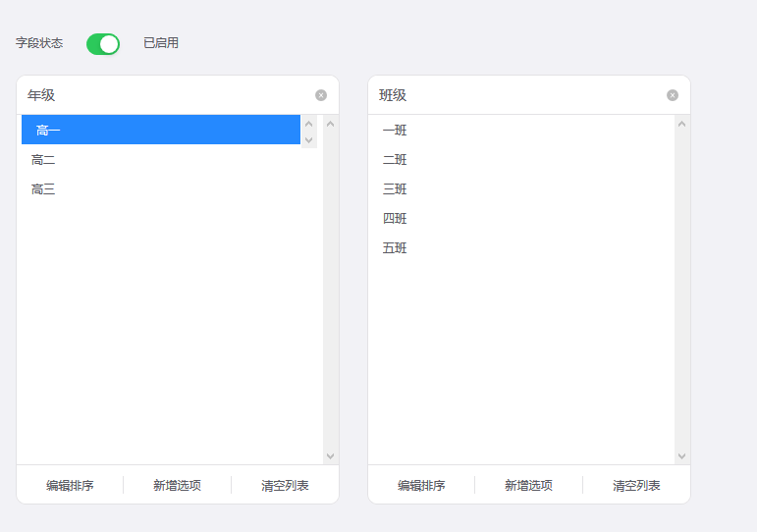Choose 三班 in the 班级 list

click(x=521, y=189)
